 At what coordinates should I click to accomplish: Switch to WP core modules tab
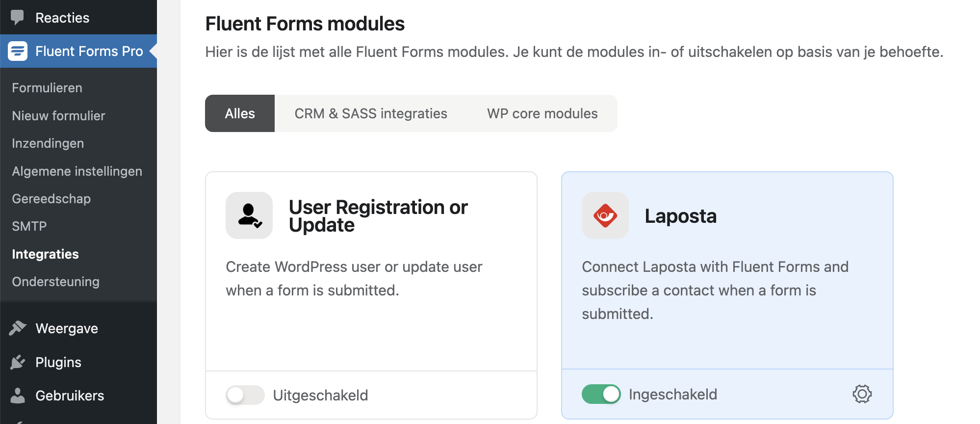(x=542, y=113)
